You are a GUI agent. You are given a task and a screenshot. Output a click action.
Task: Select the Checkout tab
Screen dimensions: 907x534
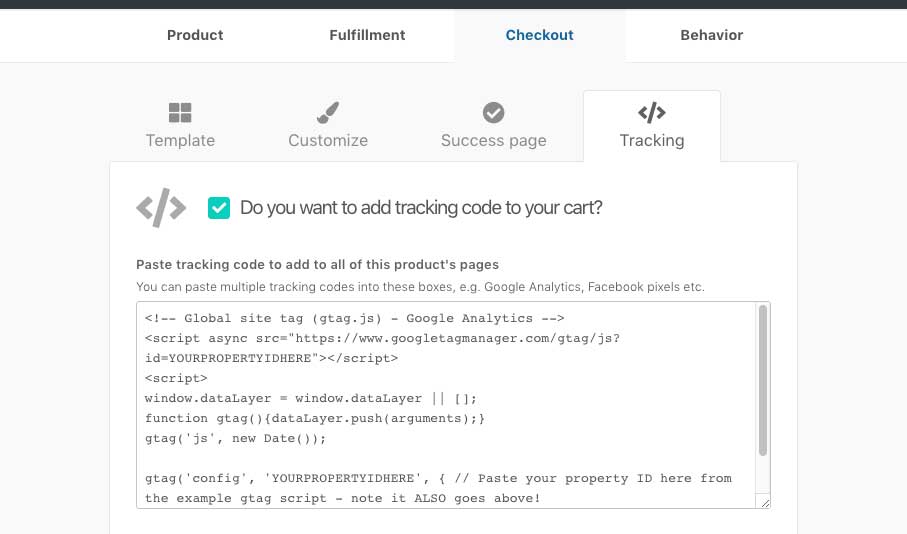pos(540,35)
